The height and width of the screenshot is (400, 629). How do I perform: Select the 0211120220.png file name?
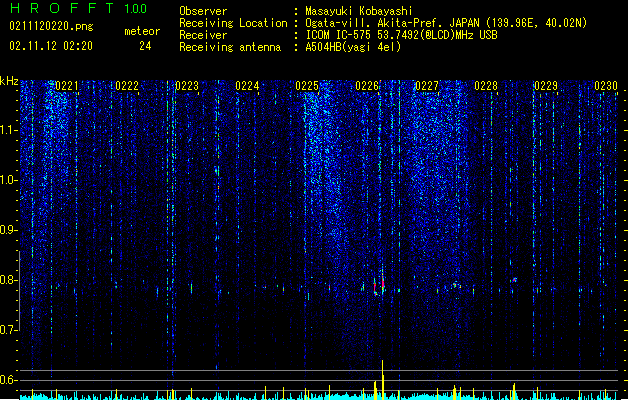click(51, 26)
